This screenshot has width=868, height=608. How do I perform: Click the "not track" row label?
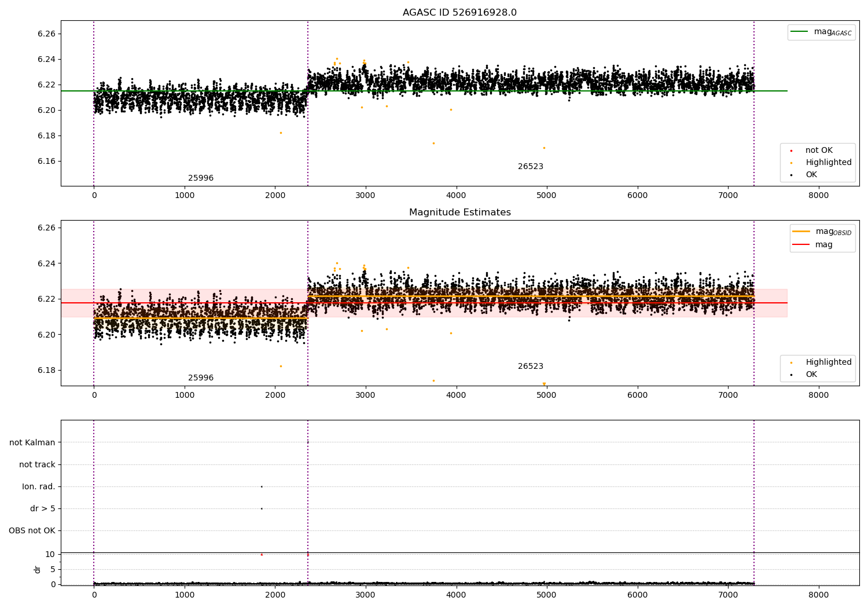(x=37, y=465)
